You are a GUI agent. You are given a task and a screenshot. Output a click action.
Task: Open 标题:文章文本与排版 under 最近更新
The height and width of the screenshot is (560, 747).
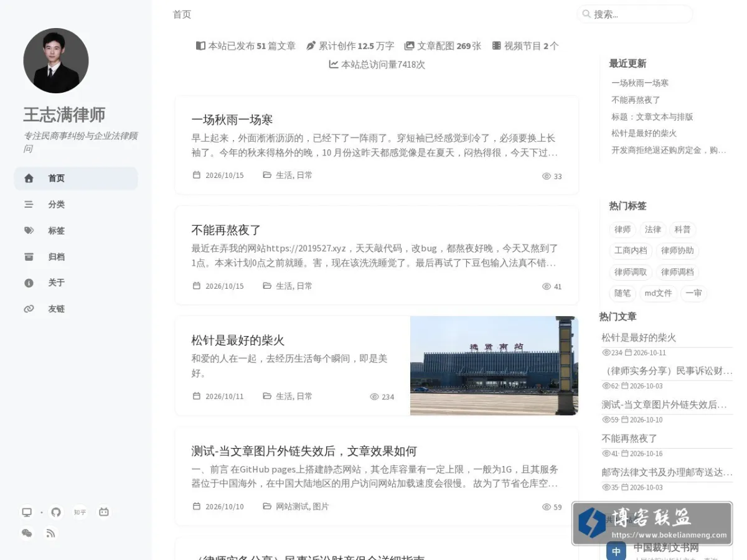[652, 116]
